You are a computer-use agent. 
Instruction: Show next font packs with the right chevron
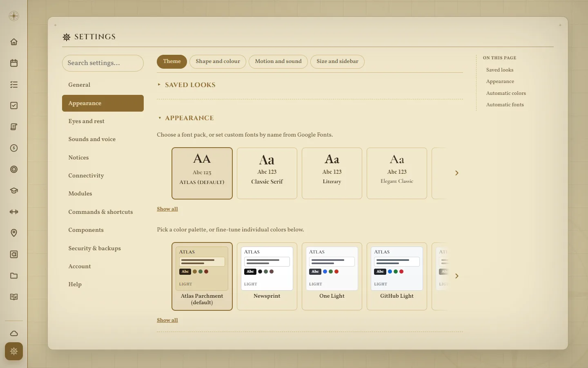[457, 173]
